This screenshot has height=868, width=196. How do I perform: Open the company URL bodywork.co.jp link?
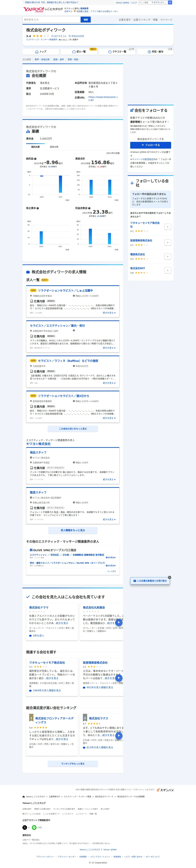click(103, 98)
